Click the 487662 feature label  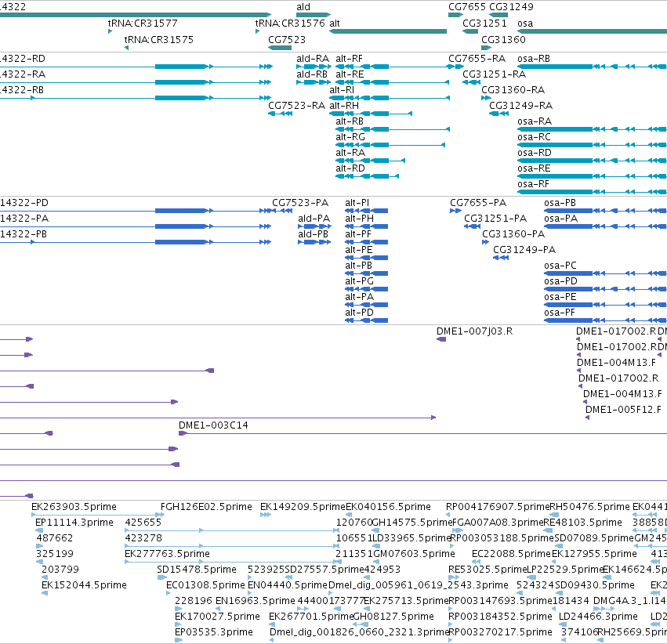tap(55, 538)
